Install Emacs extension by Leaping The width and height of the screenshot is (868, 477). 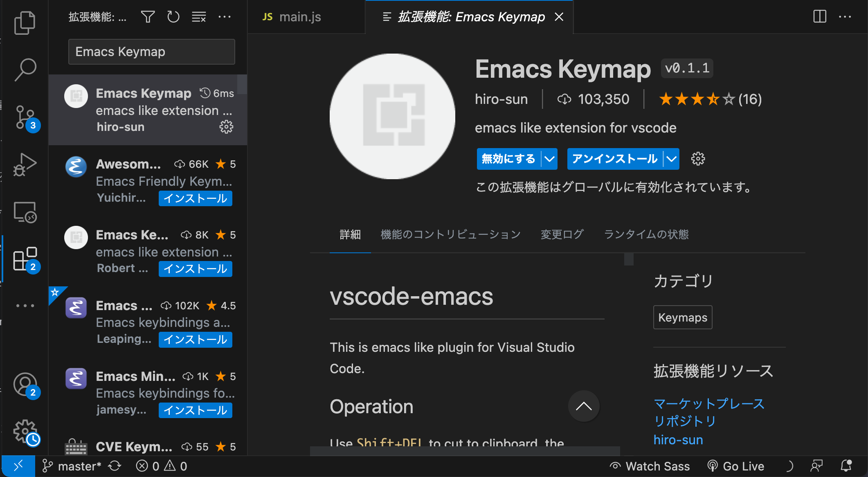(196, 340)
